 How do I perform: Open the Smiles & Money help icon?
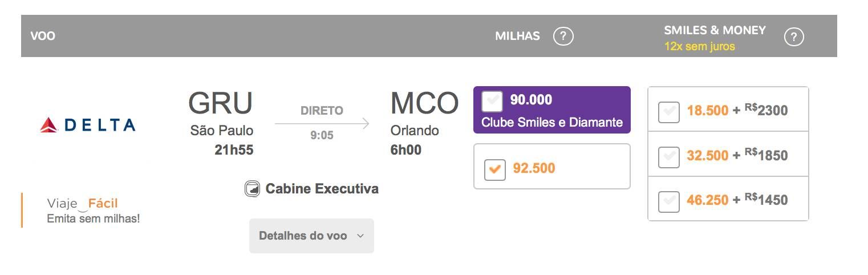click(794, 38)
